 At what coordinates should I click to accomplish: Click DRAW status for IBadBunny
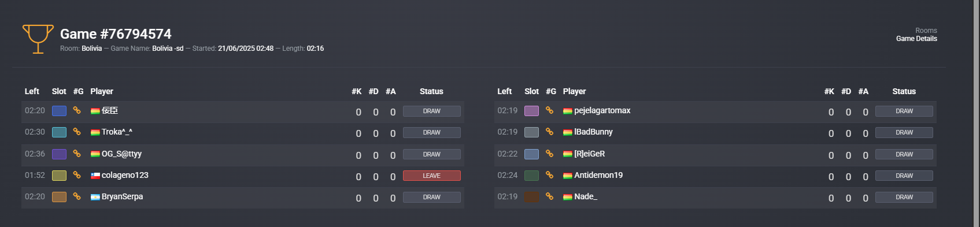[x=904, y=132]
